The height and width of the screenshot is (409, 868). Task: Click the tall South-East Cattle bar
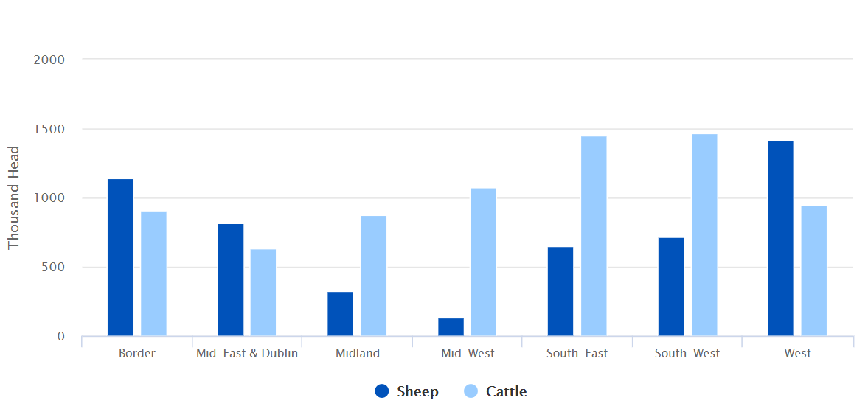click(594, 236)
